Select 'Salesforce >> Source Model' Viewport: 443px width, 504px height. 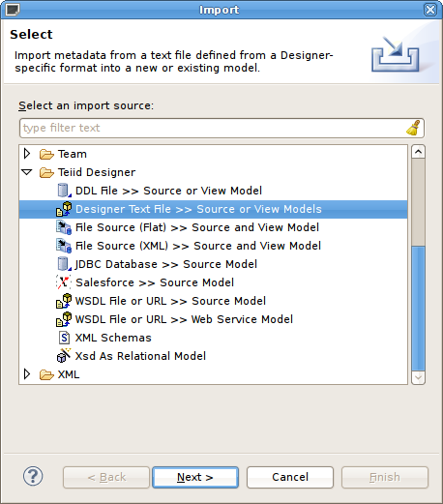(x=155, y=282)
